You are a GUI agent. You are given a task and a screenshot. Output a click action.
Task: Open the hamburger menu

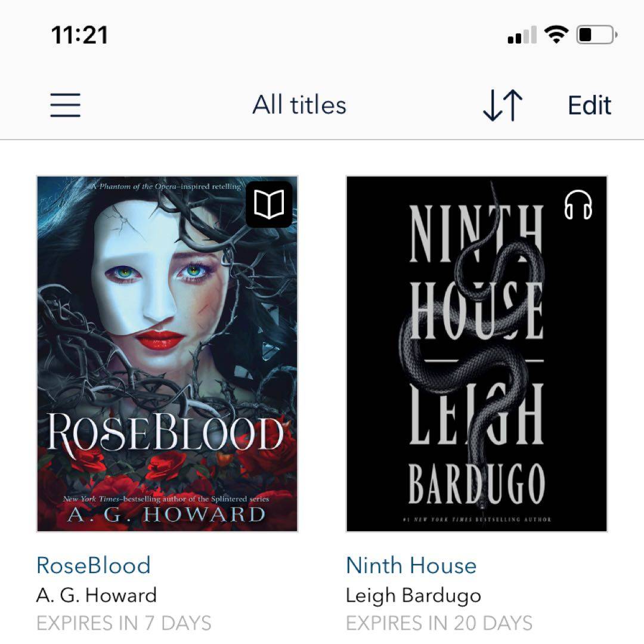pyautogui.click(x=66, y=105)
